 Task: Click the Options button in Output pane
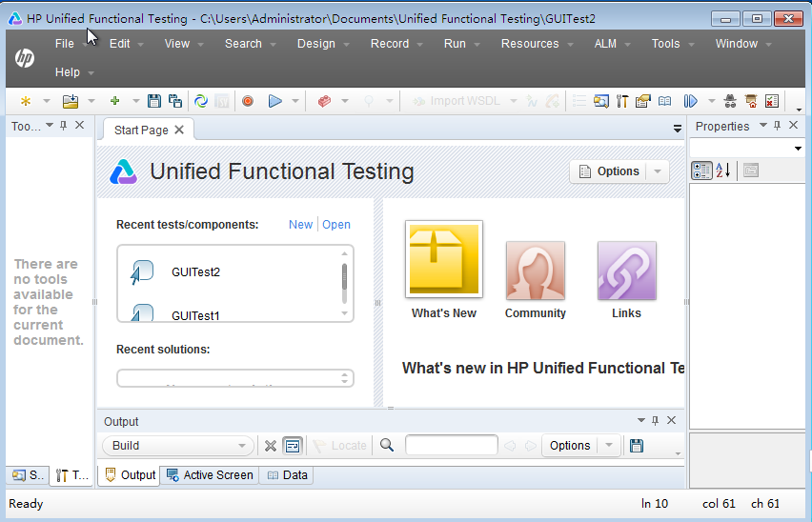570,446
